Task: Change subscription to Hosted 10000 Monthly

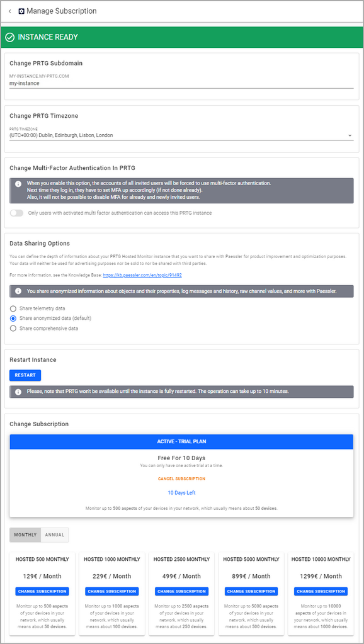Action: pyautogui.click(x=321, y=591)
